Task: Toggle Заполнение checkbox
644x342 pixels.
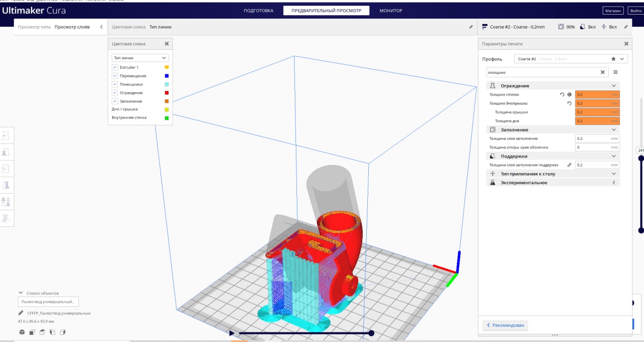Action: (115, 101)
